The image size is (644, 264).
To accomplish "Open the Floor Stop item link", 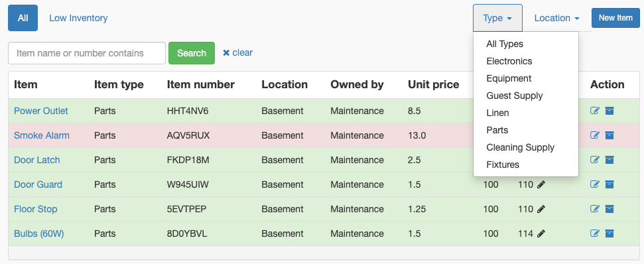I will click(36, 209).
